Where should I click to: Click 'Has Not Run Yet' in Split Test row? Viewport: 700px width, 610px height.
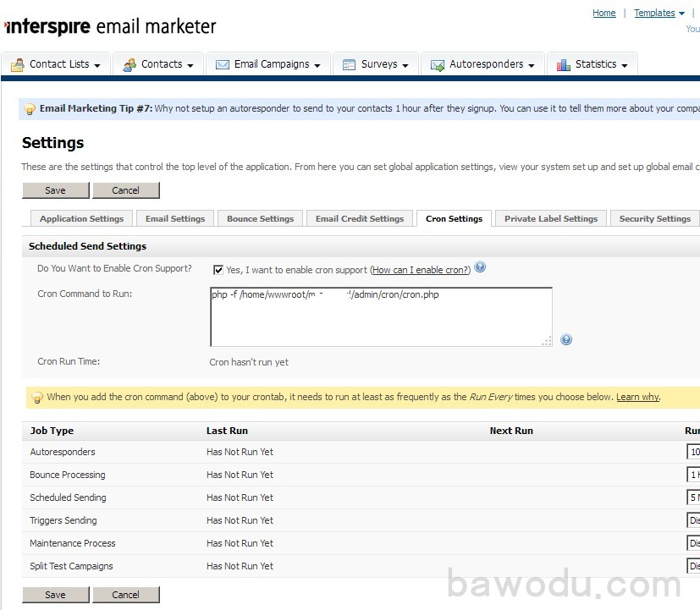coord(240,566)
